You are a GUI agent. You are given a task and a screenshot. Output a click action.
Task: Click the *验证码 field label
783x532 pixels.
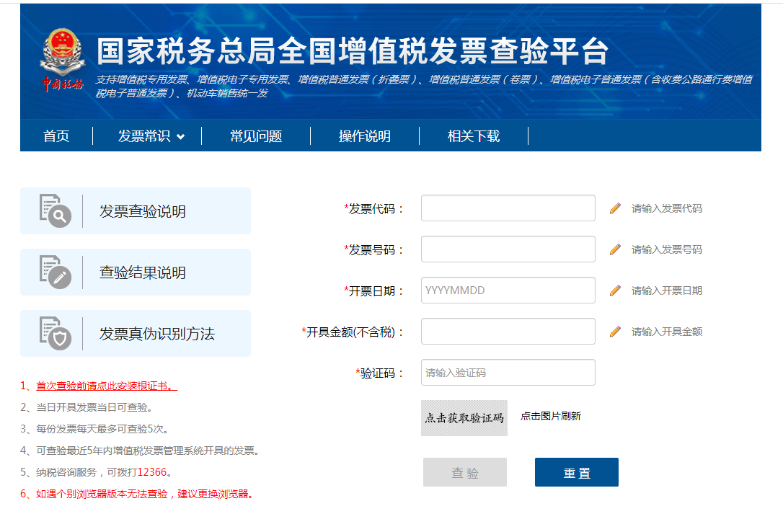(379, 373)
